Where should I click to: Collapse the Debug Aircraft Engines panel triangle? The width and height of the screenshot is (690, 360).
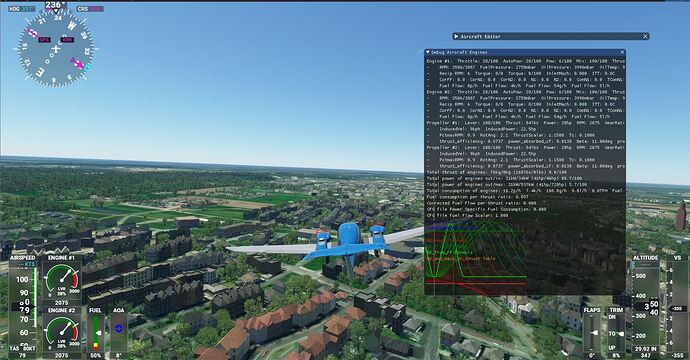[427, 52]
